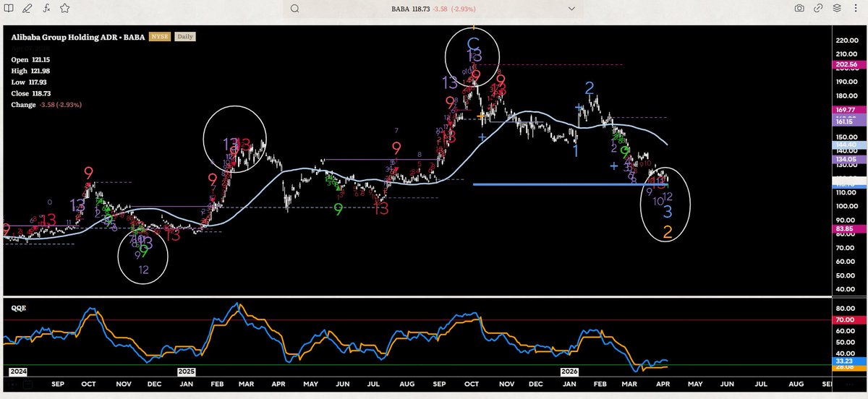This screenshot has width=868, height=399.
Task: Select the Change -3.58 (-2.93%) value
Action: point(46,105)
